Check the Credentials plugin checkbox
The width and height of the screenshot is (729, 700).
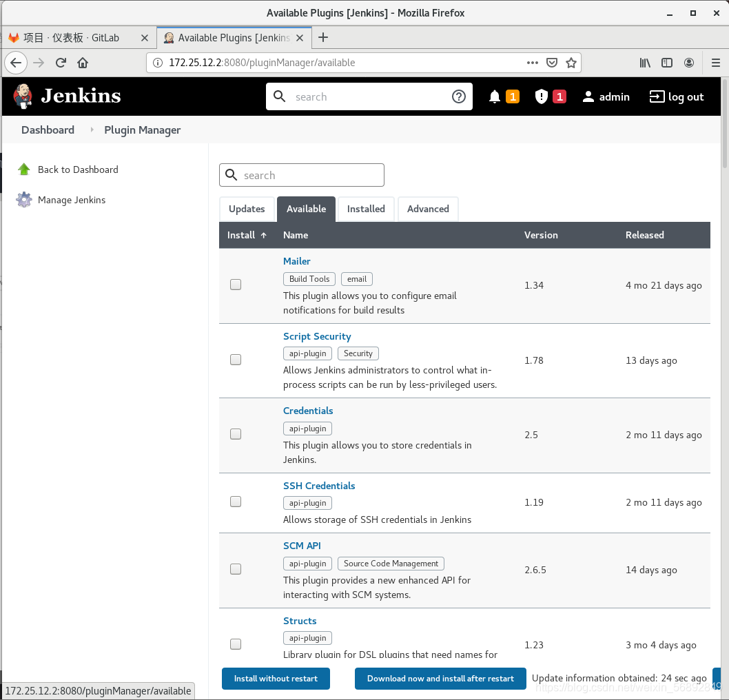236,434
